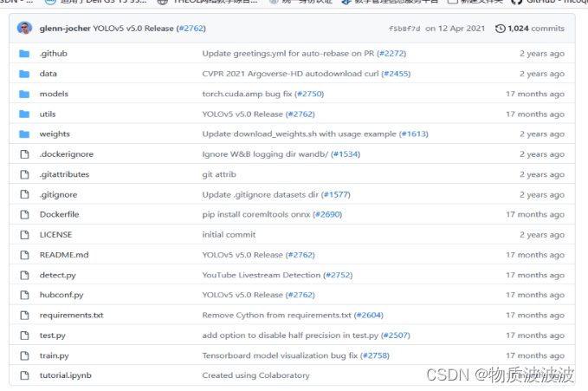
Task: Open the data folder
Action: tap(48, 74)
